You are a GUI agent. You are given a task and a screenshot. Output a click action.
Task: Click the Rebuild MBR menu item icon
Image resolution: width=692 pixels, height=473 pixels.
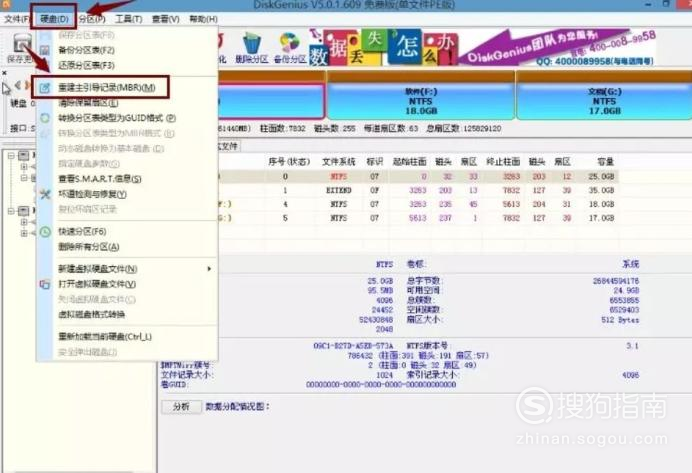click(x=45, y=87)
